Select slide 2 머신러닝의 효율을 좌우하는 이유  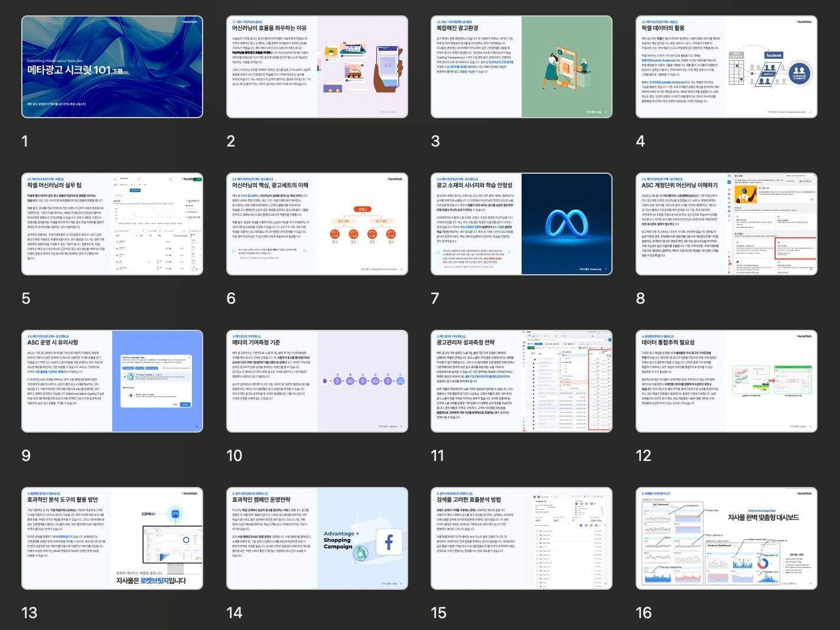[317, 67]
